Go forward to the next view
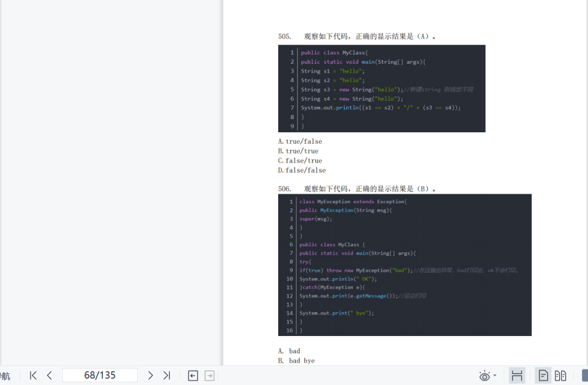 tap(210, 376)
